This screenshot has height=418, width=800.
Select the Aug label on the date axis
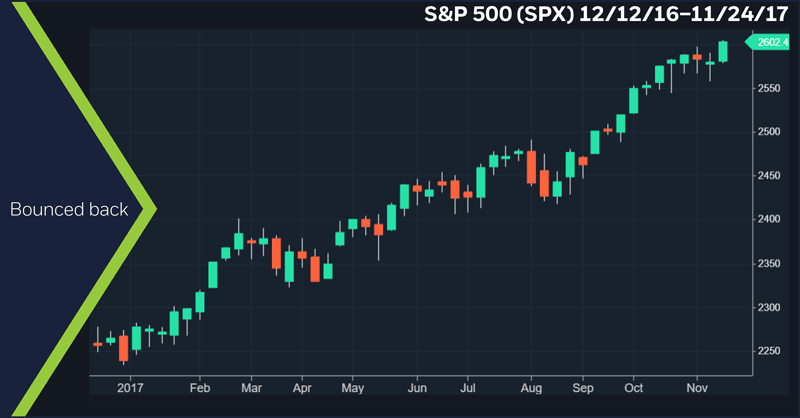532,386
